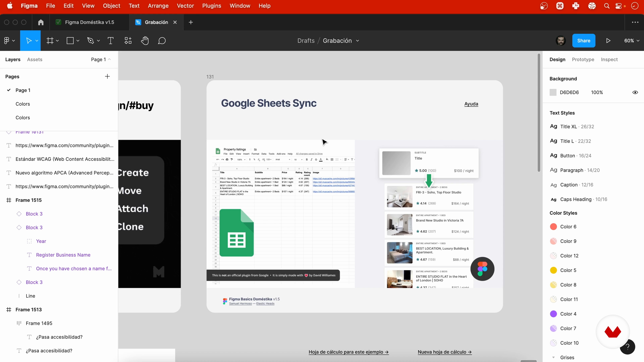
Task: Select the Register Business Name layer
Action: [63, 255]
